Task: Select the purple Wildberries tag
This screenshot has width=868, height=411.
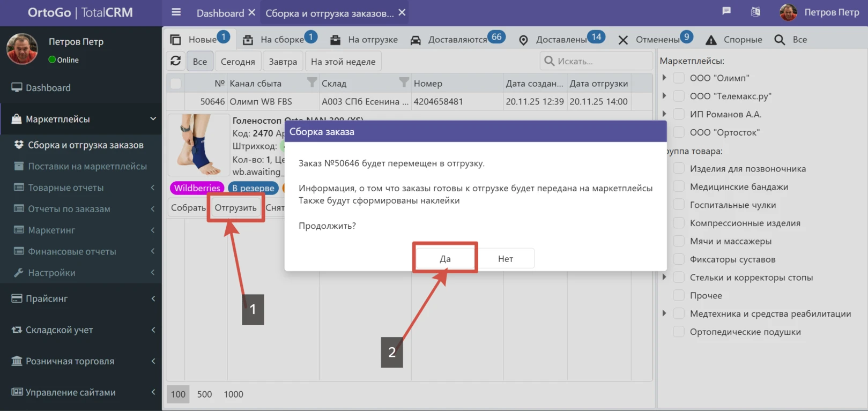Action: [x=197, y=188]
